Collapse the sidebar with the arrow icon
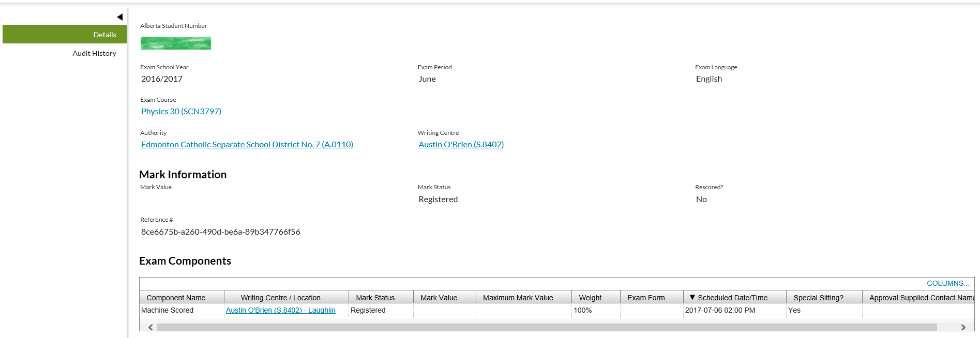Image resolution: width=980 pixels, height=338 pixels. [119, 17]
